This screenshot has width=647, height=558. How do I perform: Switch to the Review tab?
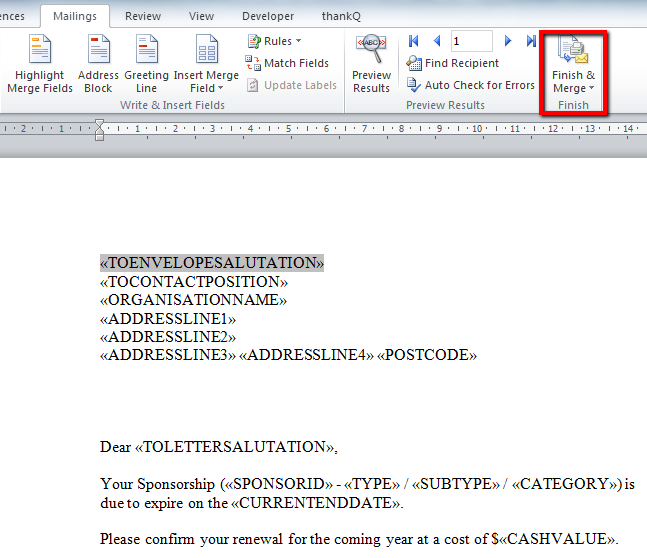point(143,16)
